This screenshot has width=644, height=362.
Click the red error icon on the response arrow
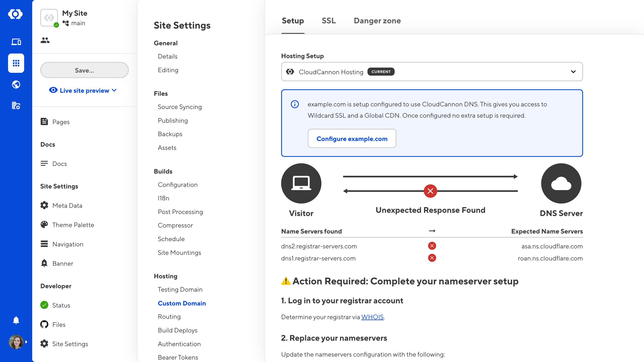[x=430, y=191]
